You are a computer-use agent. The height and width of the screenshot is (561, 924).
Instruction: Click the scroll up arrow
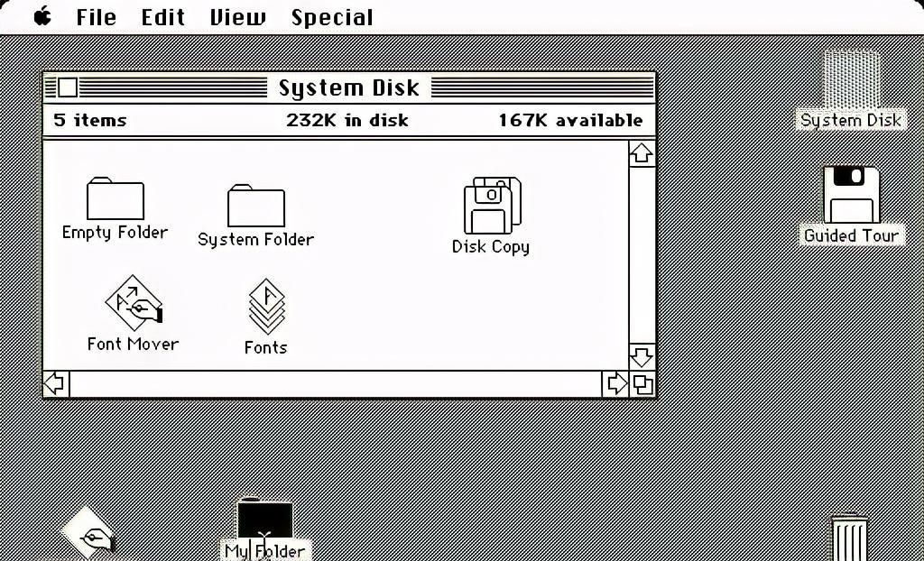coord(642,154)
